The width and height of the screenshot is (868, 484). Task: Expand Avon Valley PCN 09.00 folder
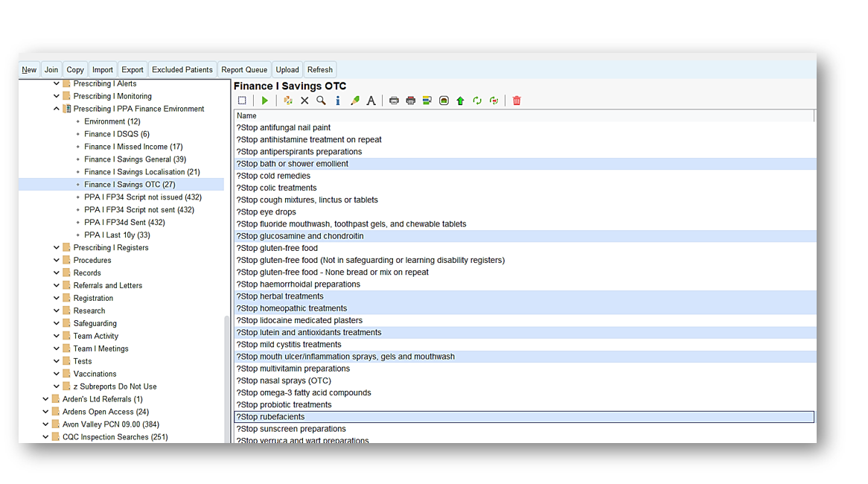[x=45, y=424]
